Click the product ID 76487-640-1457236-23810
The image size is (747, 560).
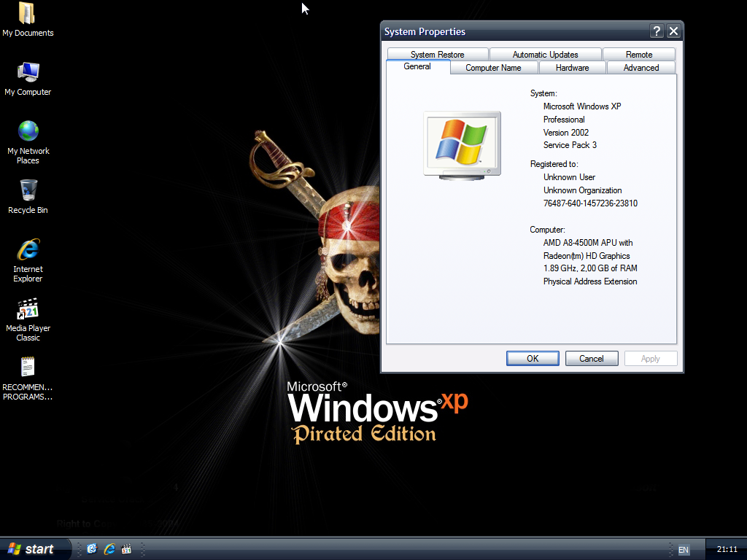(590, 203)
